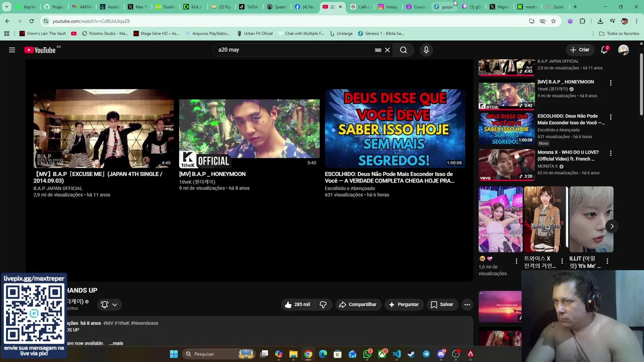Go back in browser history

pos(7,21)
